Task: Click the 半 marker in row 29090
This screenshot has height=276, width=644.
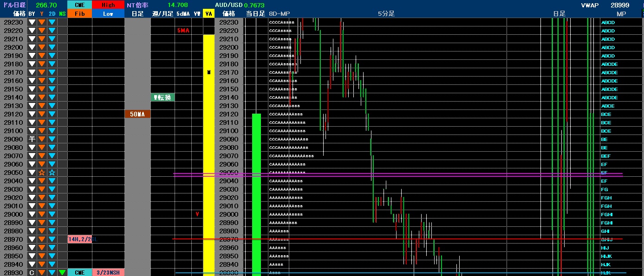Action: (x=32, y=139)
